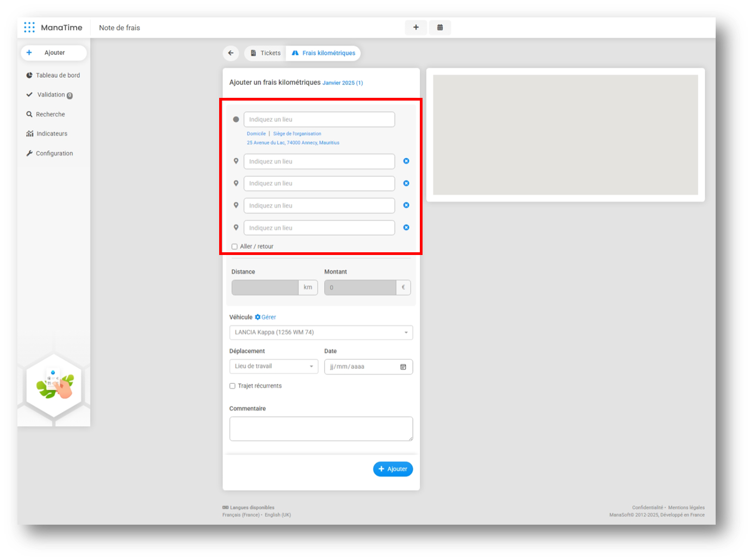Click the hexagon plant illustration in sidebar

[54, 385]
